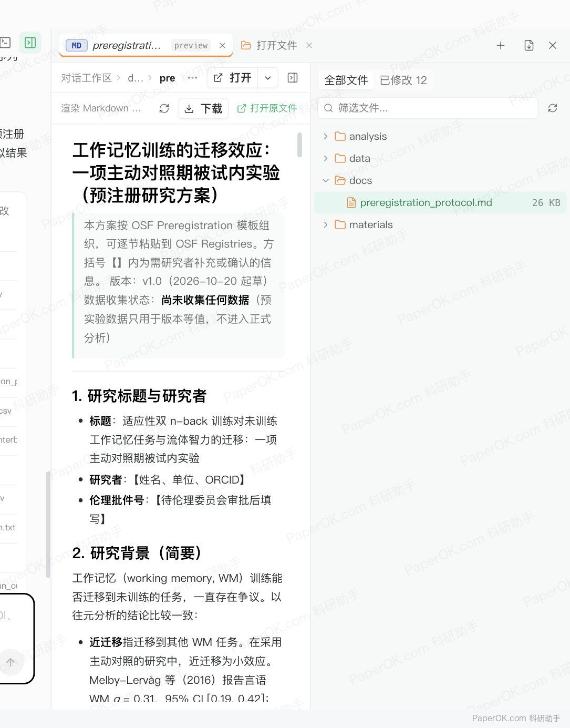Close the 打开文件 tab
Image resolution: width=570 pixels, height=728 pixels.
(309, 46)
